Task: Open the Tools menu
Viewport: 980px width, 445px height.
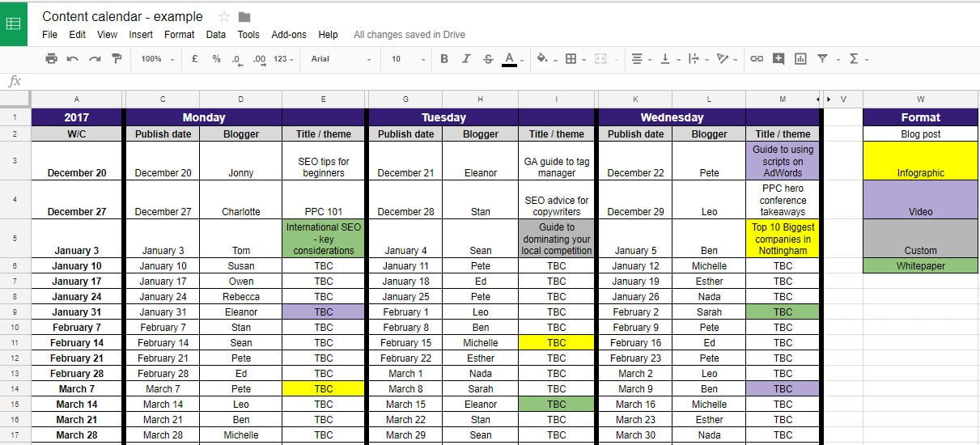Action: [x=248, y=35]
